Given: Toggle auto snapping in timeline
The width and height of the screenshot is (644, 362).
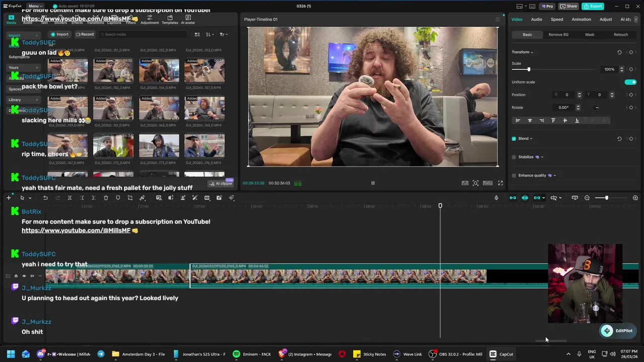Looking at the screenshot, I should coord(525,198).
